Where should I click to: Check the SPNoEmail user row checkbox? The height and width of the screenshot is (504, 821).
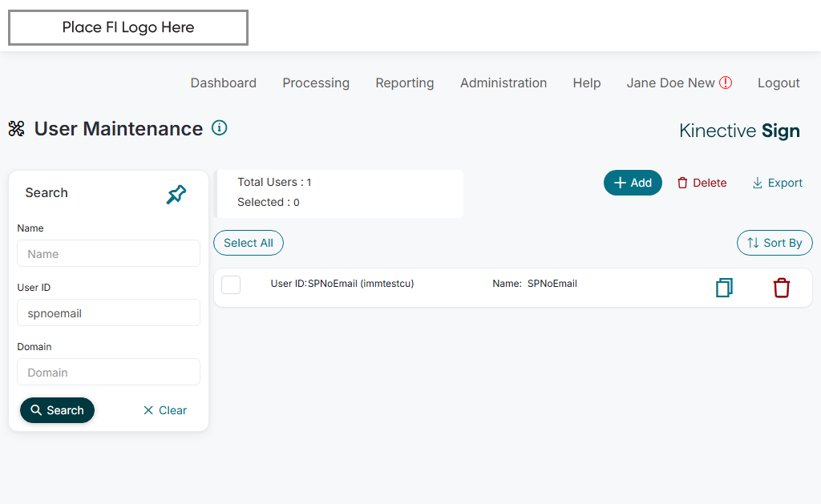(x=231, y=284)
